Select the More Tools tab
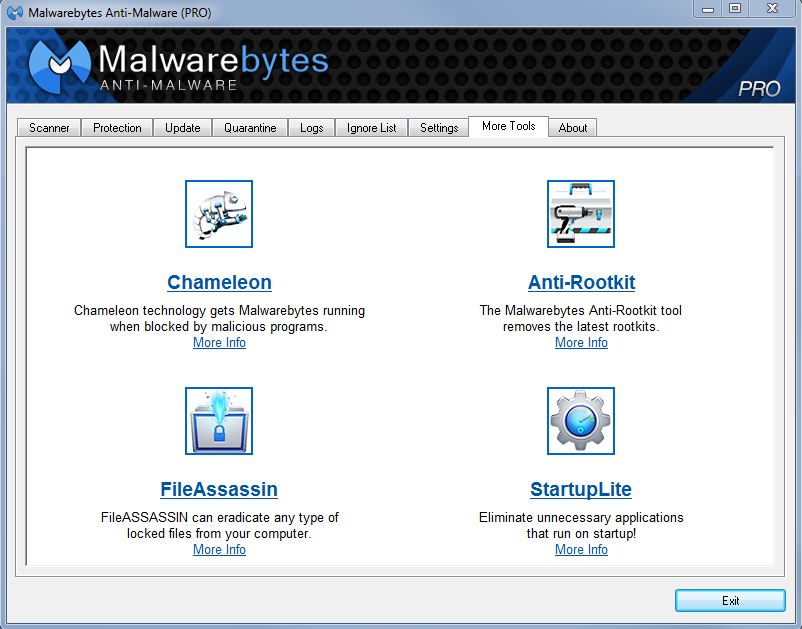 click(508, 126)
